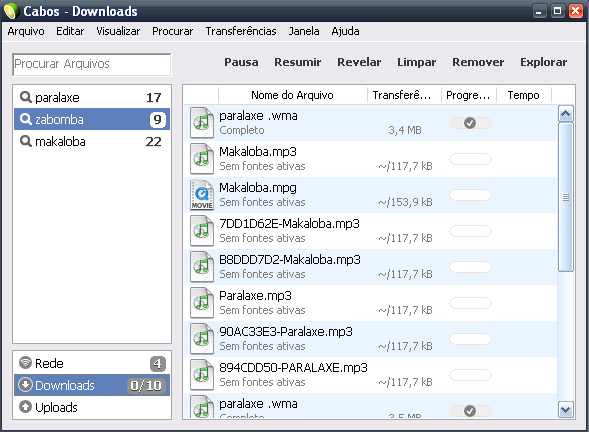
Task: Click the scrollbar up arrow in downloads list
Action: click(x=566, y=113)
